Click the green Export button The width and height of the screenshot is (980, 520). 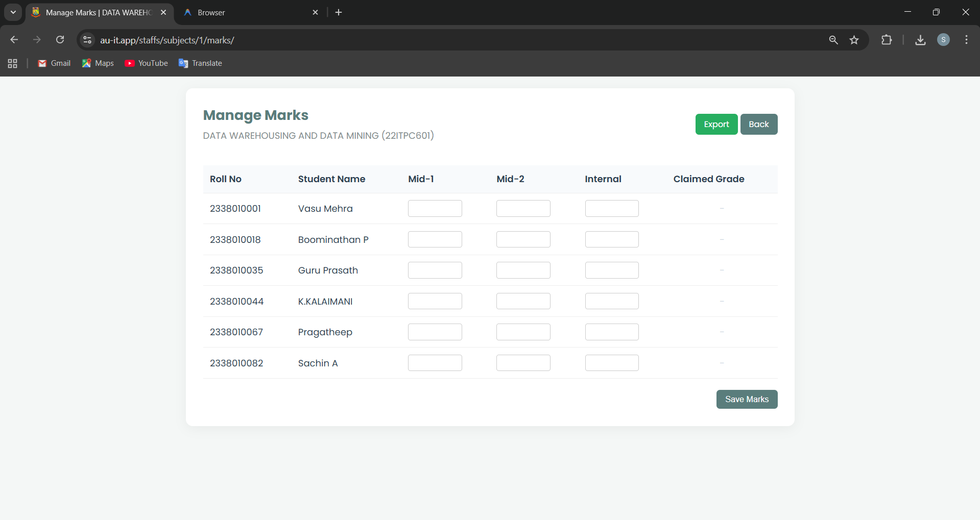click(716, 125)
